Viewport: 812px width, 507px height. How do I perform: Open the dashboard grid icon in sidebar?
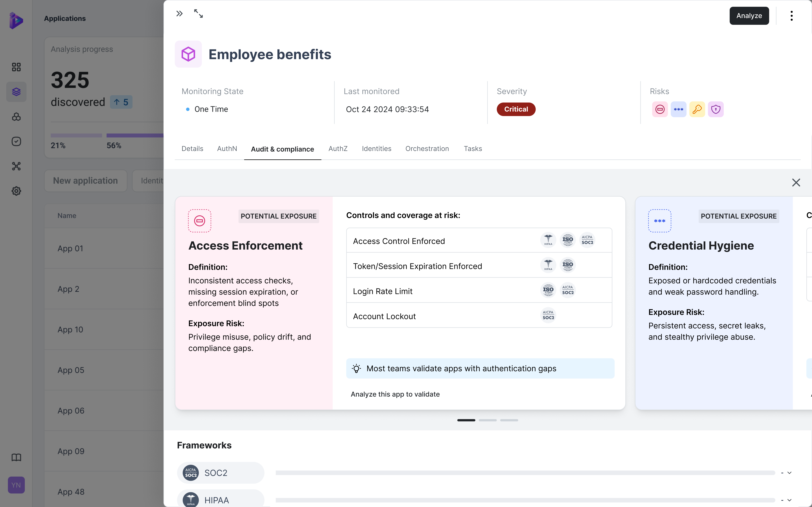tap(16, 67)
